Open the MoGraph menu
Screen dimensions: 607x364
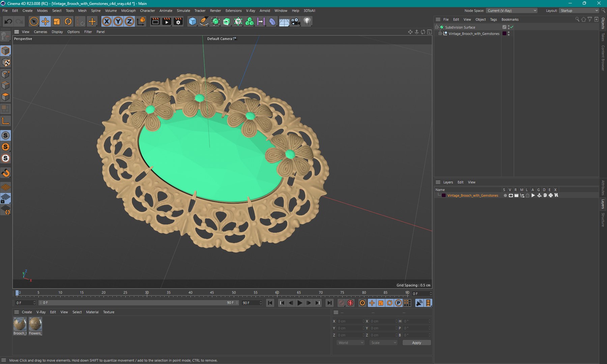coord(128,11)
